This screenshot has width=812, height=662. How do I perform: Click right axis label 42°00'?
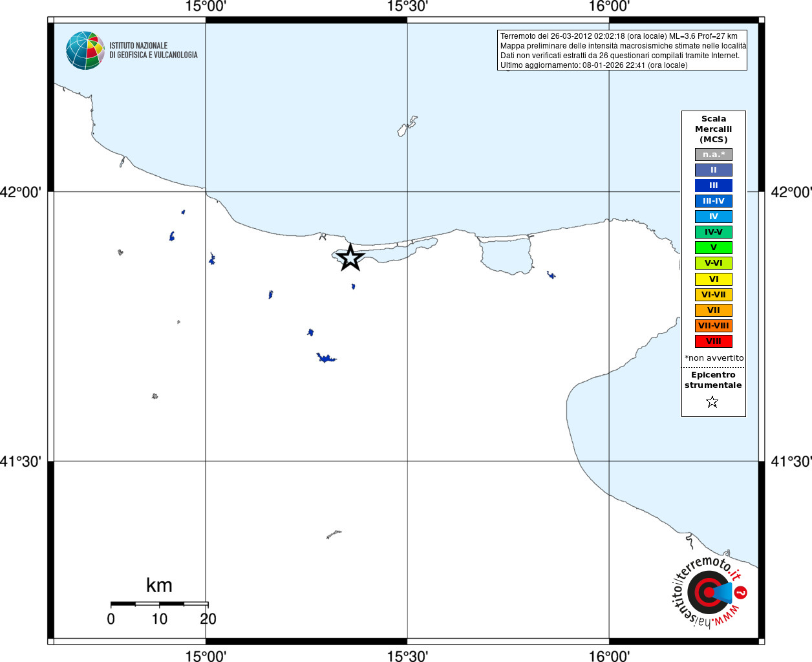coord(791,192)
